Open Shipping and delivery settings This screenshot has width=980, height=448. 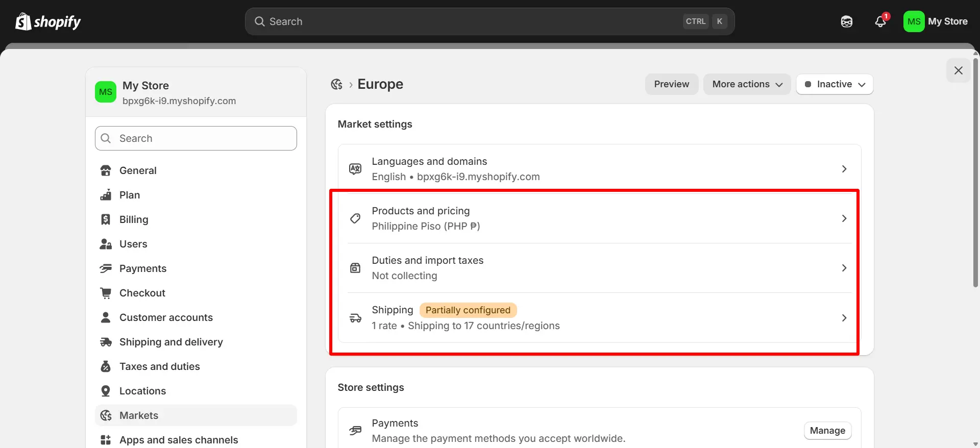click(196, 342)
